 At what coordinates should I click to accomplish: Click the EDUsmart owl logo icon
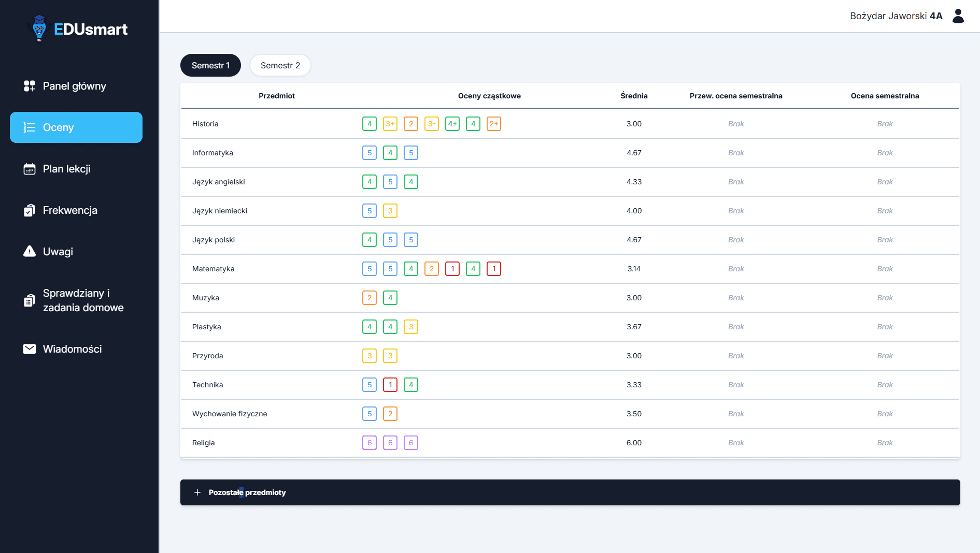[x=39, y=28]
